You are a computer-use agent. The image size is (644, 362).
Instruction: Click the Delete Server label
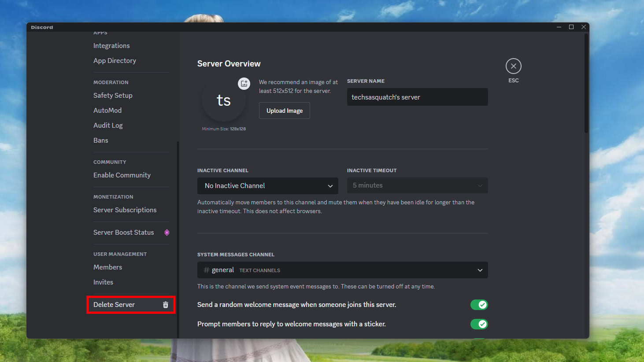click(114, 305)
